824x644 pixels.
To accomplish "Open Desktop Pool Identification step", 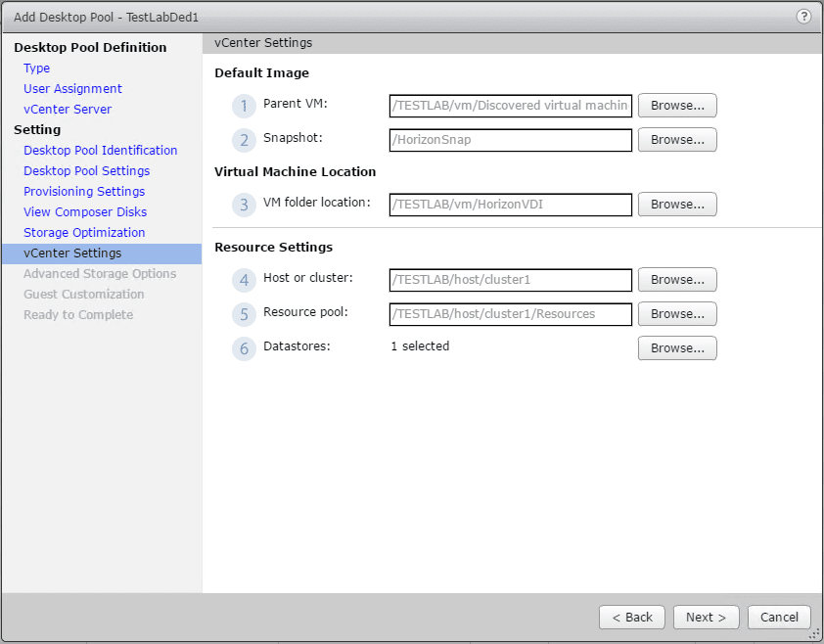I will click(100, 151).
